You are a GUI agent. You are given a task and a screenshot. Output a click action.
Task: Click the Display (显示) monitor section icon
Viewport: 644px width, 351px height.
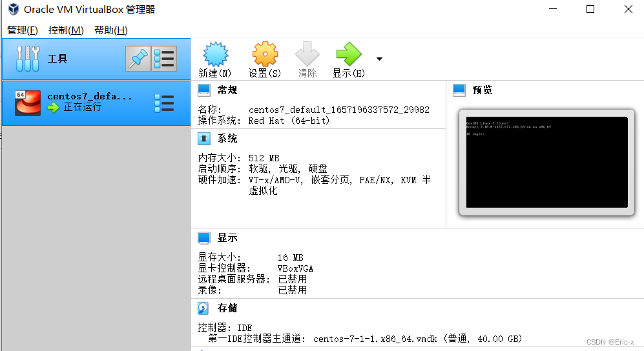tap(204, 238)
